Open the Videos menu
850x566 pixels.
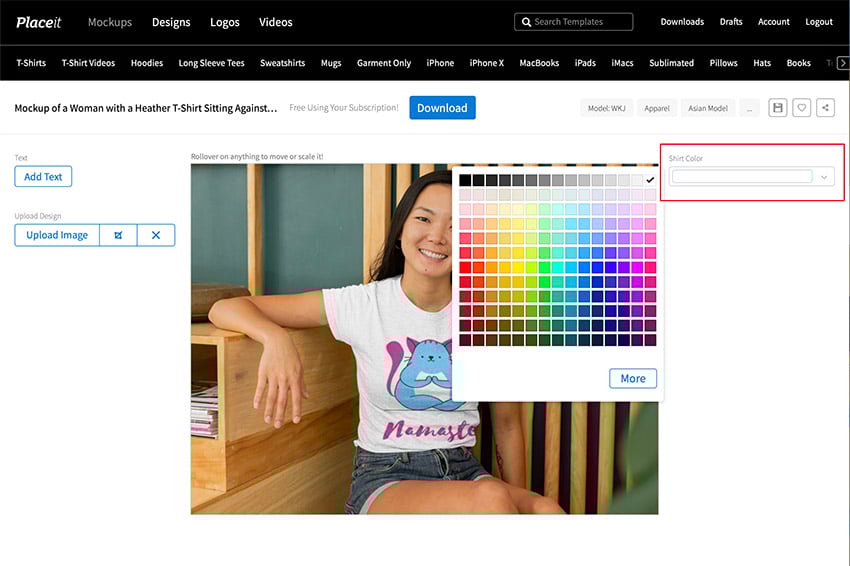275,22
